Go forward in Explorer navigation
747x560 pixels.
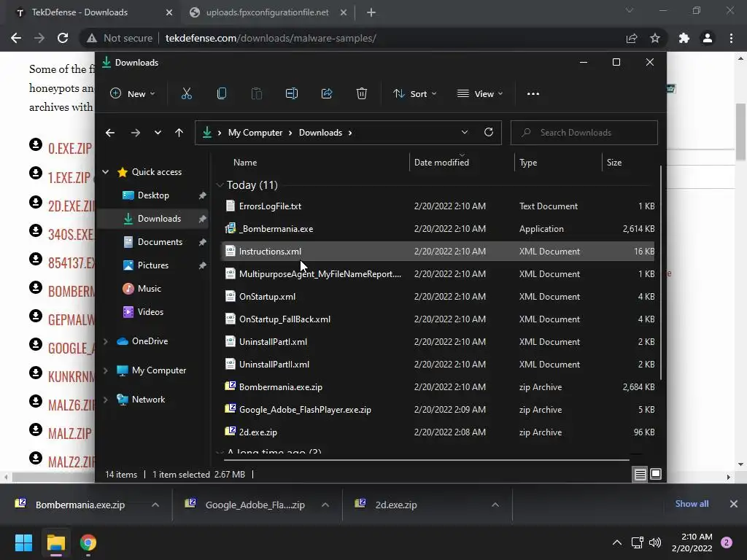(x=135, y=133)
